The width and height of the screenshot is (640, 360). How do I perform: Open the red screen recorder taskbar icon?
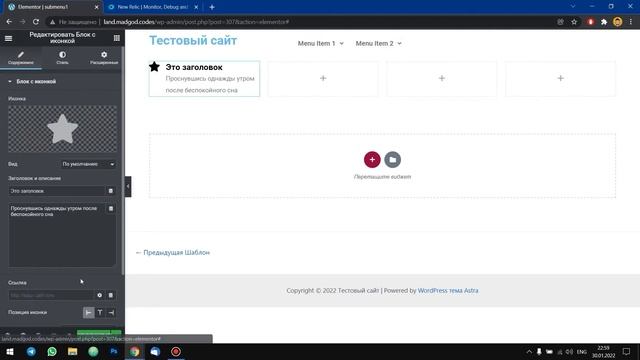(x=176, y=351)
